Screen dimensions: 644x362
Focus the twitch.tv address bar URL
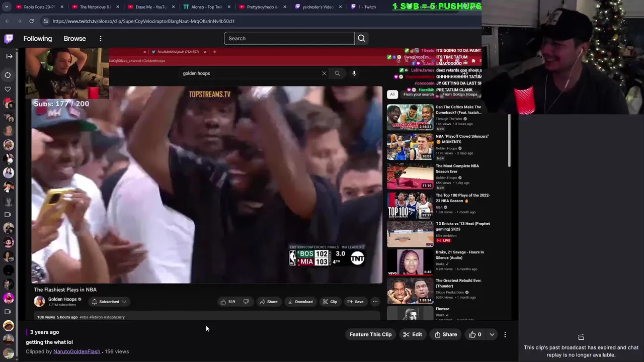143,21
